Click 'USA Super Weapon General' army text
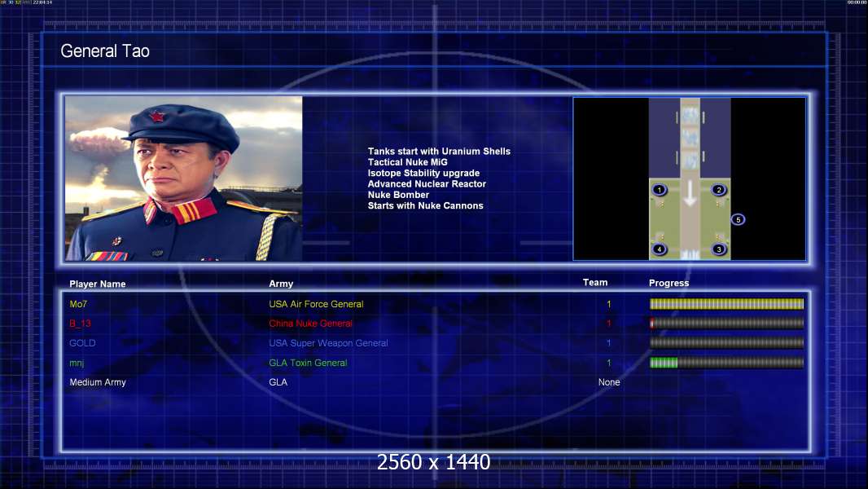 click(x=328, y=343)
